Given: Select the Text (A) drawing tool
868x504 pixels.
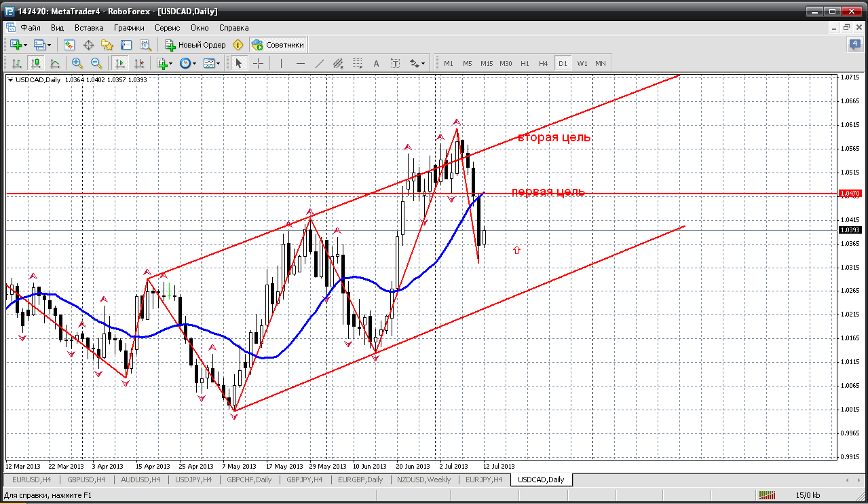Looking at the screenshot, I should 377,63.
